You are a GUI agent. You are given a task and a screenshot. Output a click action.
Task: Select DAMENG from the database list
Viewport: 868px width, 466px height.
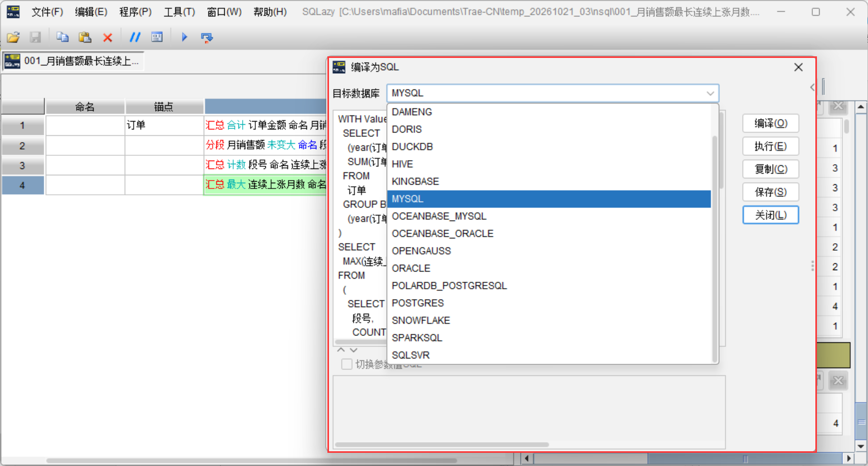pos(549,112)
